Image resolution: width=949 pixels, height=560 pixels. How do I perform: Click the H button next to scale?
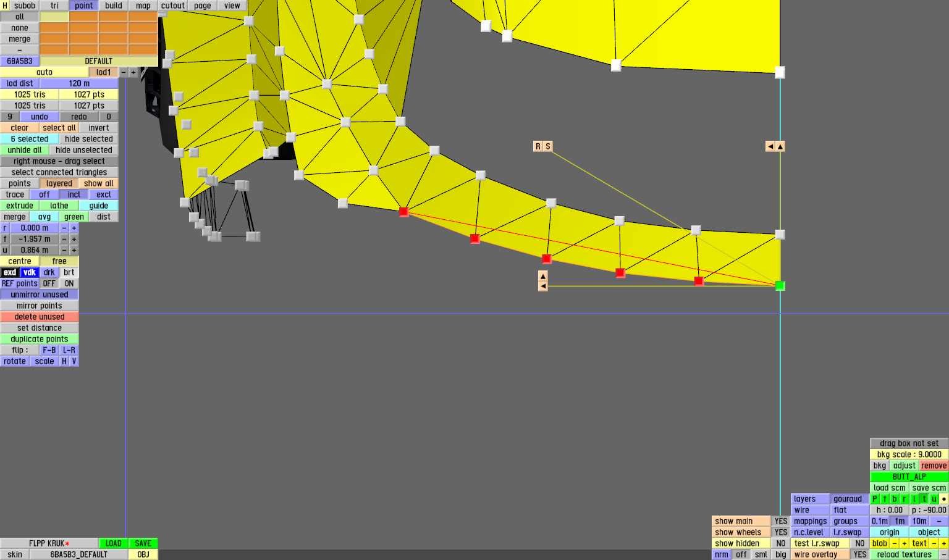64,361
